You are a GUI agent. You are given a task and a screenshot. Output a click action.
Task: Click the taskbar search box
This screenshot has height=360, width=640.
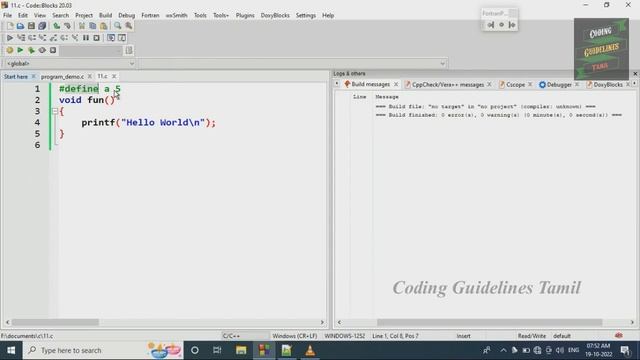point(102,350)
